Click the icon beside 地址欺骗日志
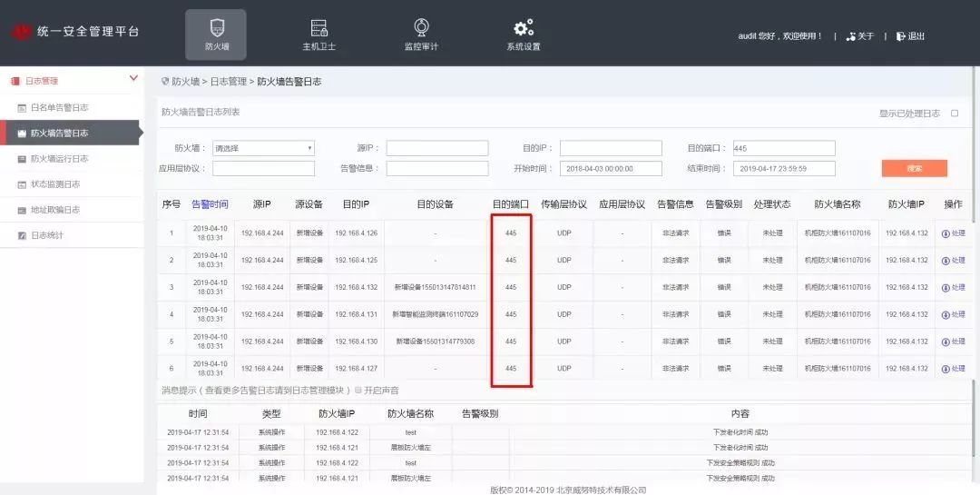 [22, 211]
